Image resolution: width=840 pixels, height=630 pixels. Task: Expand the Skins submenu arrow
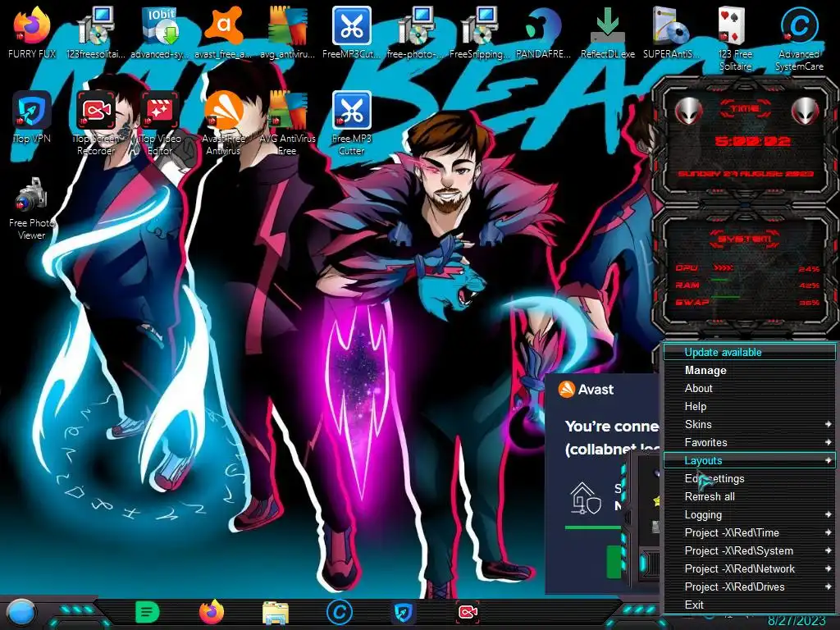[829, 424]
